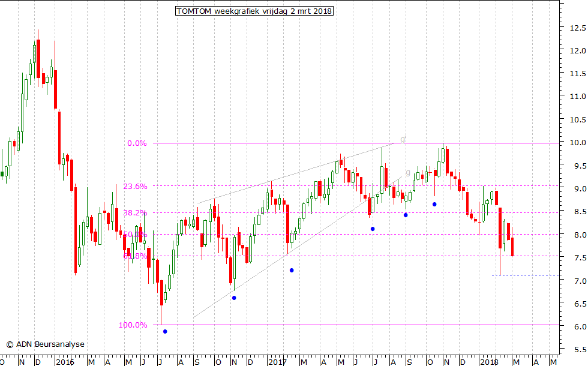Click the gray 'g' label on the 0.0% line

pos(403,139)
